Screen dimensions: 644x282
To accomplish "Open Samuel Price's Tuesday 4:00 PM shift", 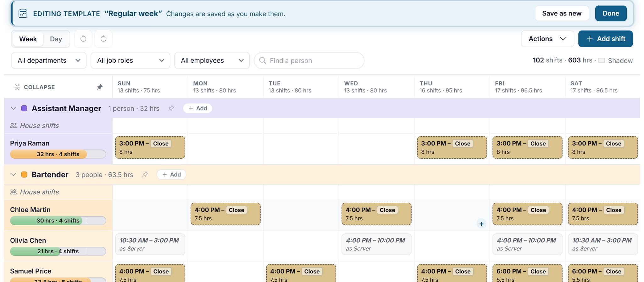I will [301, 273].
